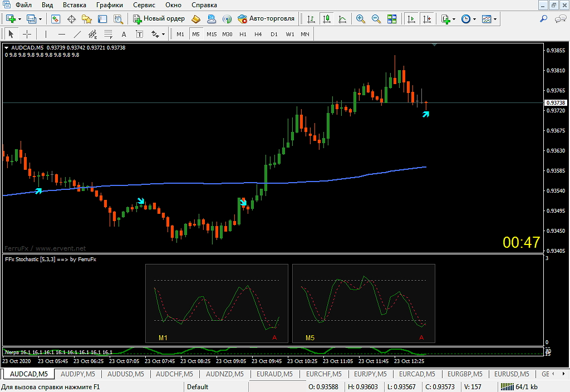
Task: Open the templates dropdown arrow
Action: pyautogui.click(x=495, y=19)
